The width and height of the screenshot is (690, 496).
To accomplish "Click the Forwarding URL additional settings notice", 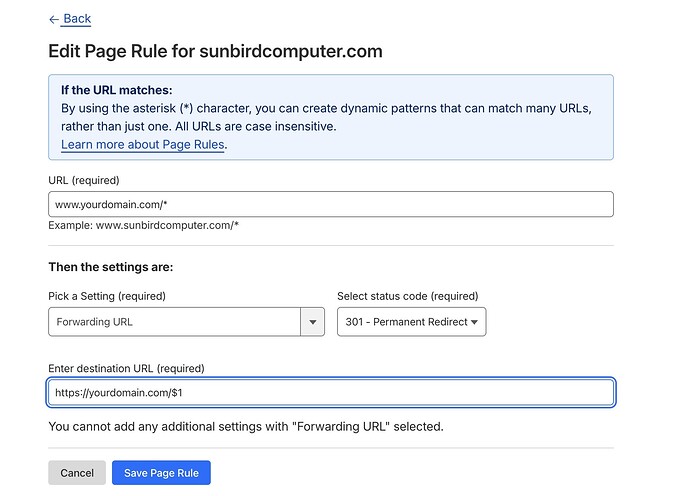I will click(x=245, y=427).
